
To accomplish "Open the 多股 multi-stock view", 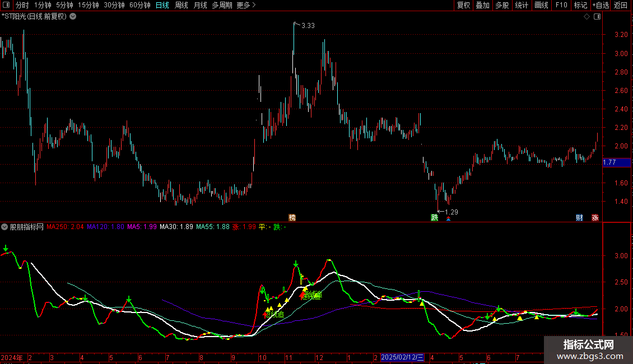I will point(502,5).
